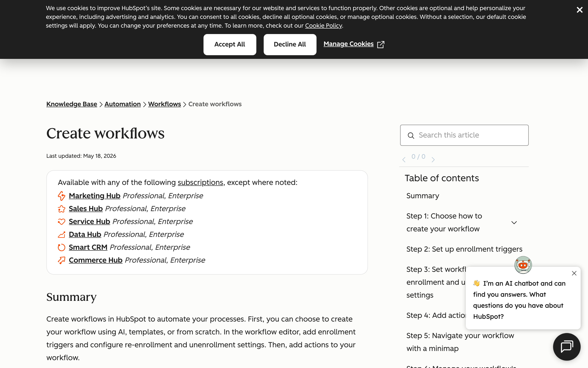Click the Service Hub heart icon
The image size is (588, 368).
62,222
